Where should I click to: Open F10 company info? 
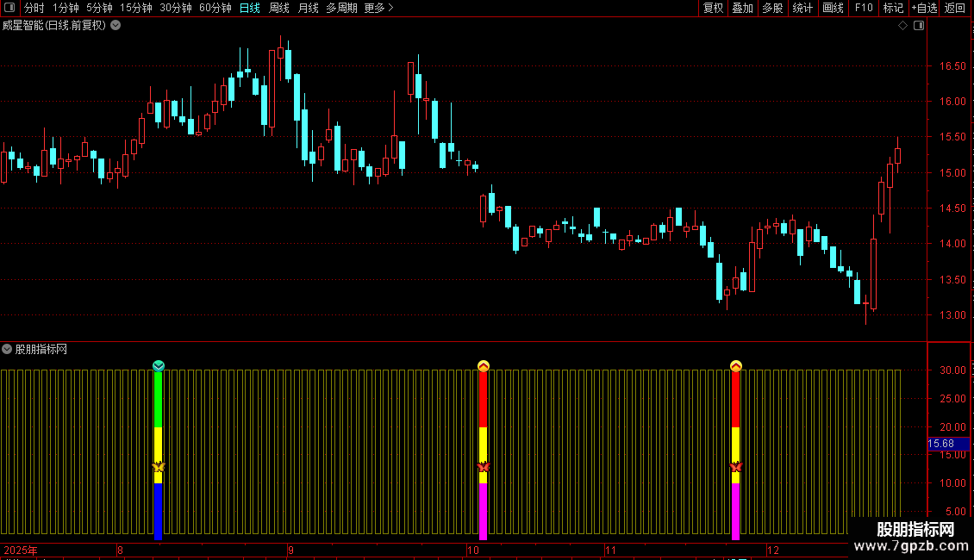click(x=864, y=8)
